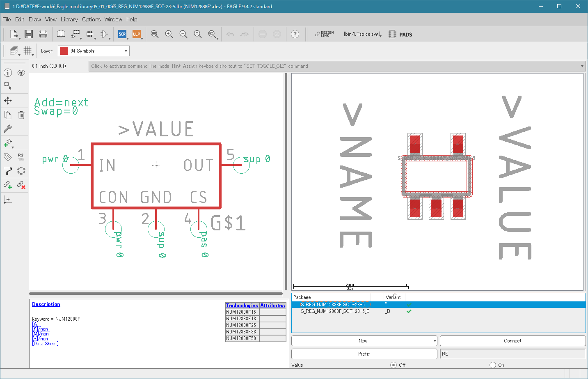Open the File menu

tap(7, 19)
